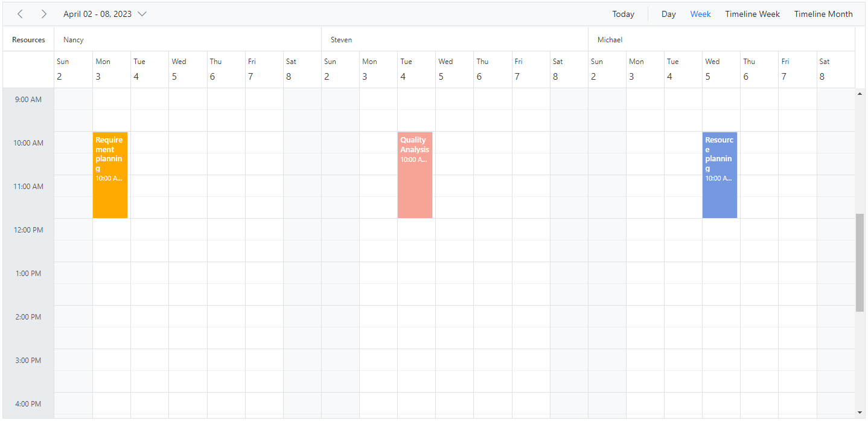Select the Michael resource header
The width and height of the screenshot is (868, 421).
pyautogui.click(x=721, y=39)
